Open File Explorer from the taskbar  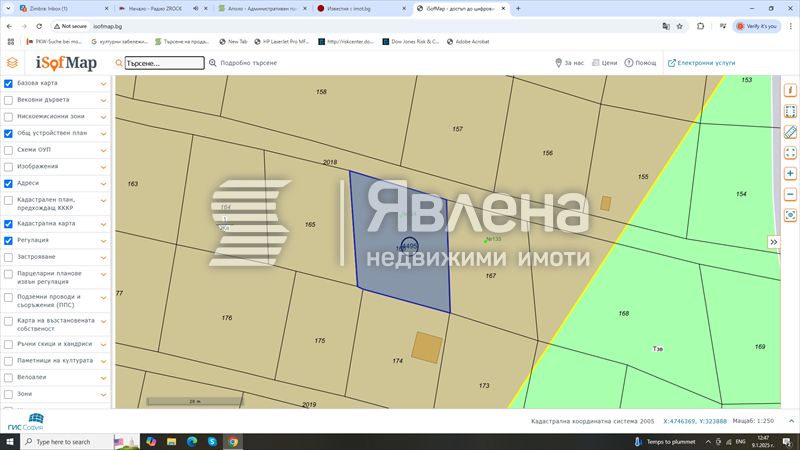coord(171,442)
